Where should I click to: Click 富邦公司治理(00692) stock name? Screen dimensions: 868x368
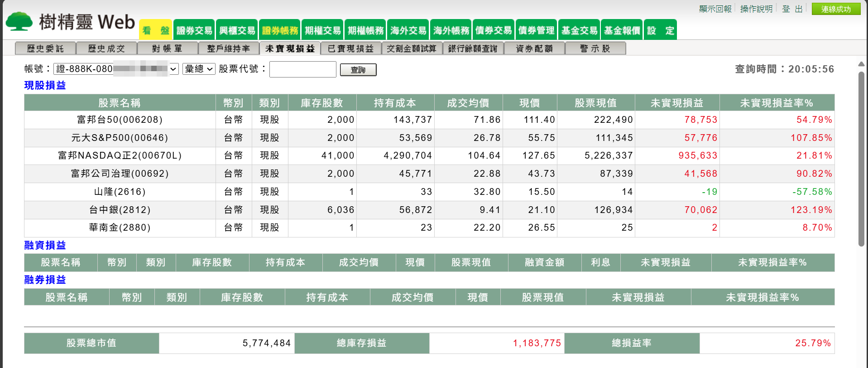click(120, 174)
